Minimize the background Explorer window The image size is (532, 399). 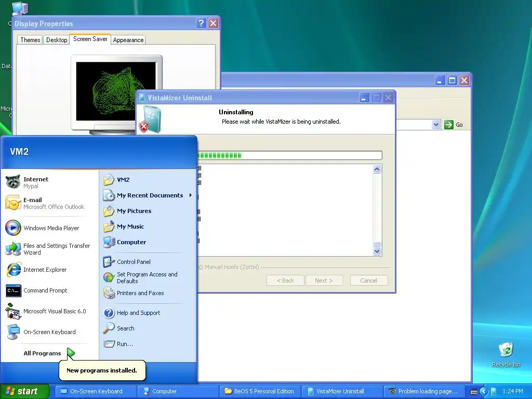[x=440, y=81]
